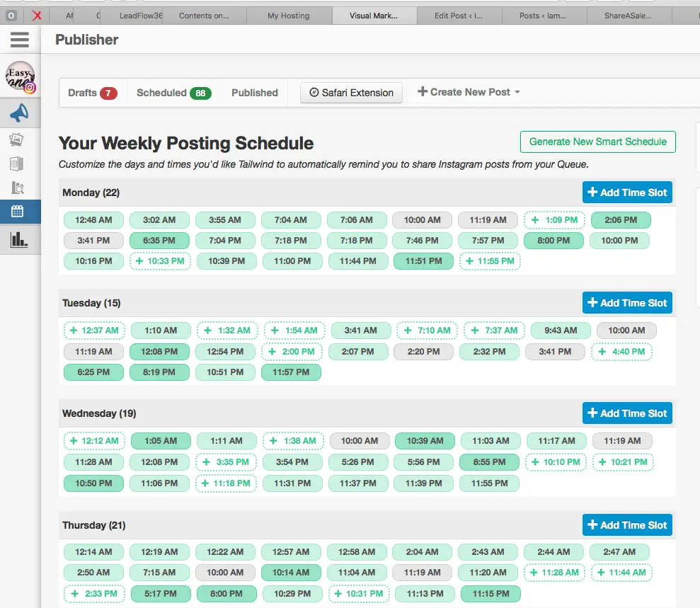Viewport: 700px width, 608px height.
Task: Switch to the My Hosting browser tab
Action: (x=288, y=16)
